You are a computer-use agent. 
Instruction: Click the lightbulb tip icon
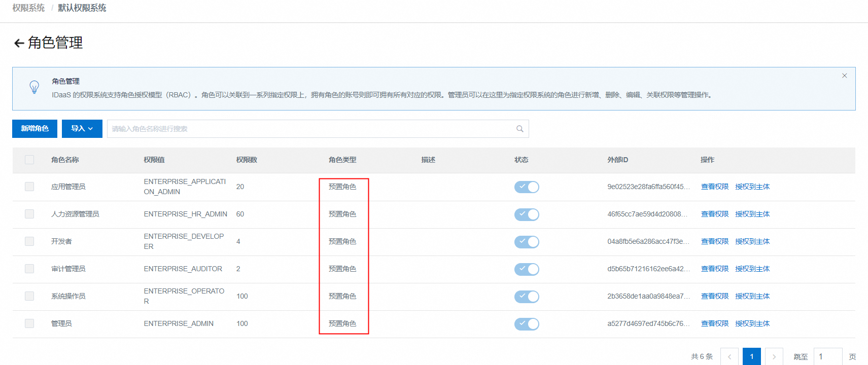click(34, 87)
